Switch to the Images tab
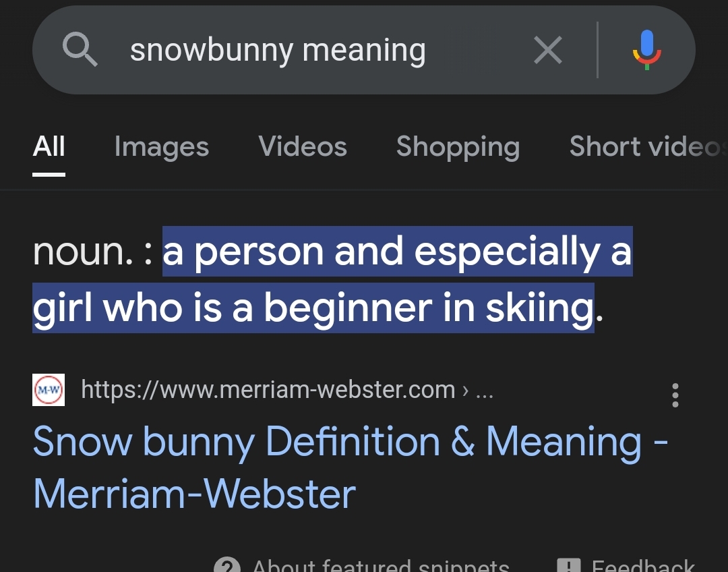The image size is (728, 572). pos(162,147)
